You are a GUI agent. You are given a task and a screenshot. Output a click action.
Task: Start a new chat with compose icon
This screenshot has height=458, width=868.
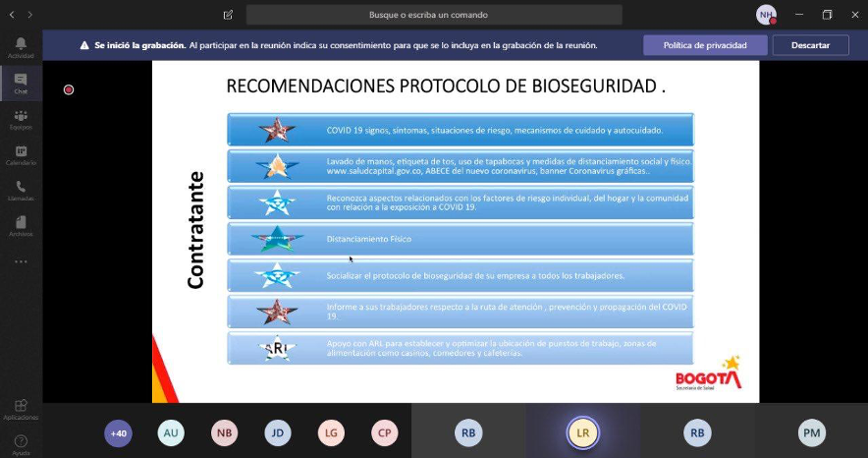tap(228, 15)
